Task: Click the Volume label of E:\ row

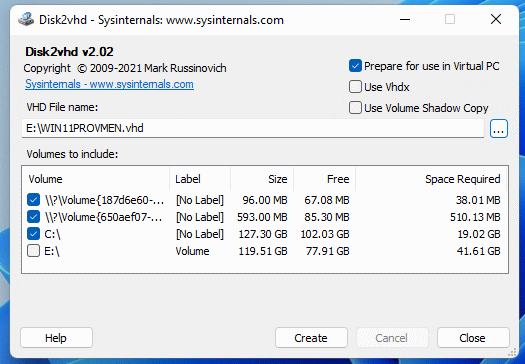Action: click(193, 251)
